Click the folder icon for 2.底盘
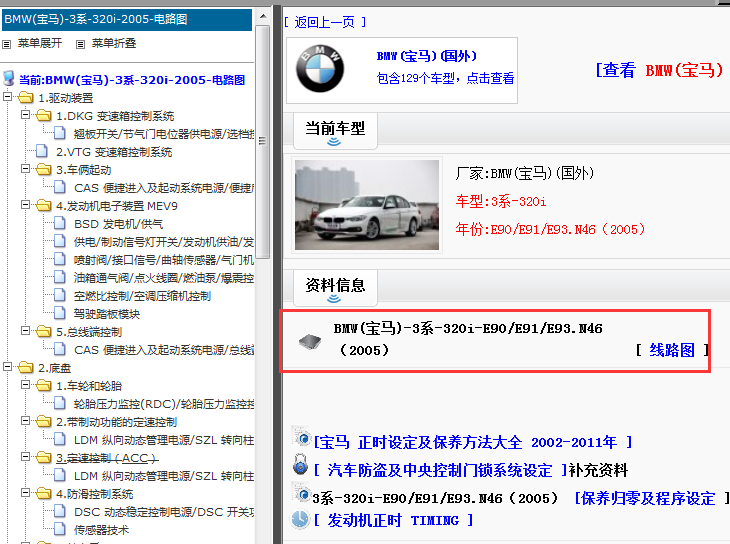Image resolution: width=730 pixels, height=544 pixels. click(26, 367)
